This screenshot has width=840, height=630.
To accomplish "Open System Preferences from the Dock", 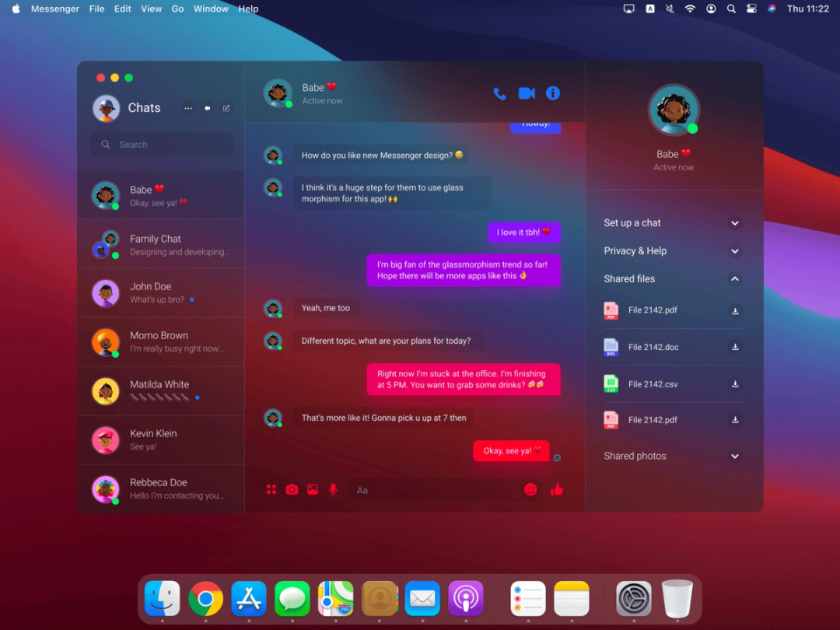I will pos(634,598).
